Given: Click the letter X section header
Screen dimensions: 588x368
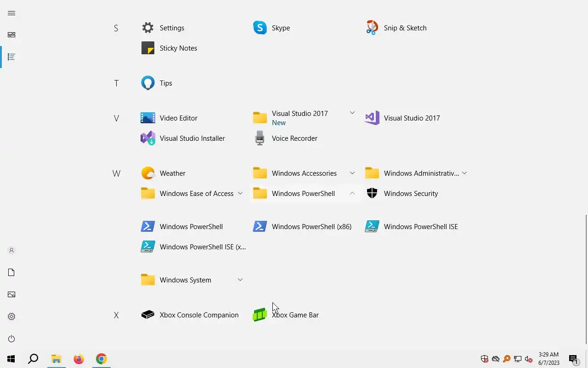Looking at the screenshot, I should coord(116,315).
